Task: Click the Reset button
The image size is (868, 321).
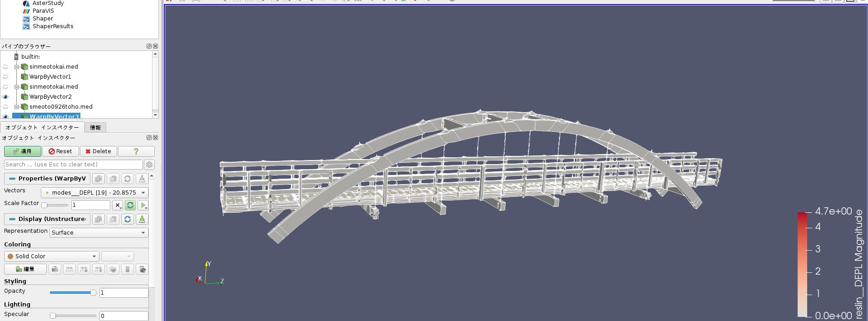Action: [x=60, y=151]
